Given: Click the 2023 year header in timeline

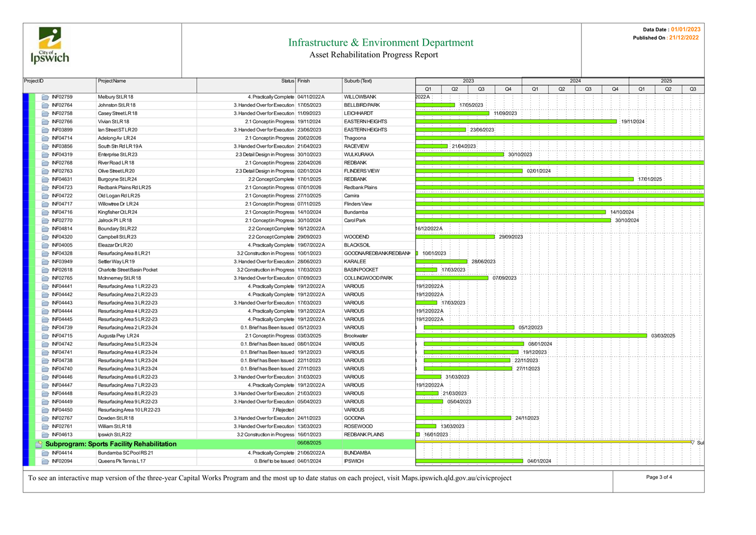Looking at the screenshot, I should 468,81.
